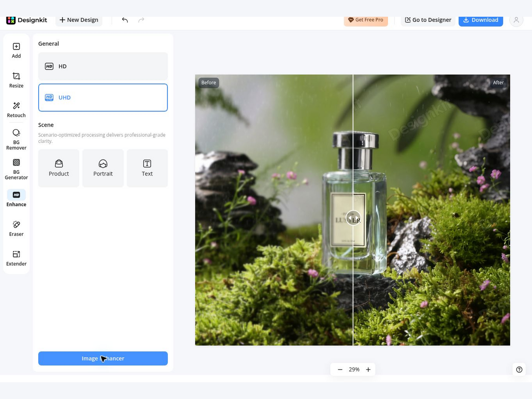
Task: Click the before/after comparison slider handle
Action: click(353, 218)
